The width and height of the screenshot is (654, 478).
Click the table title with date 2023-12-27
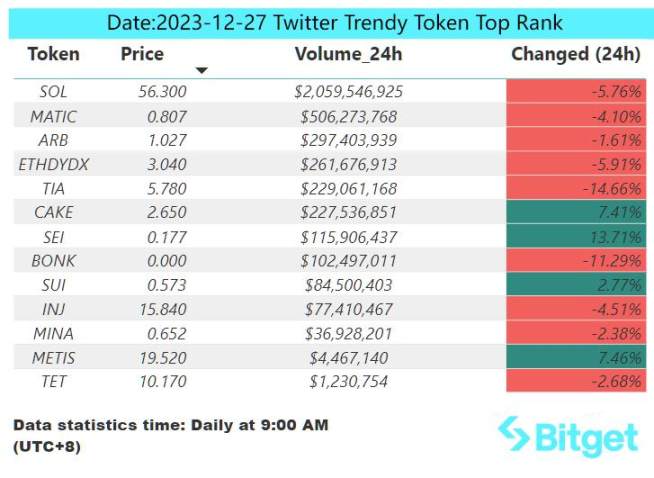click(327, 22)
